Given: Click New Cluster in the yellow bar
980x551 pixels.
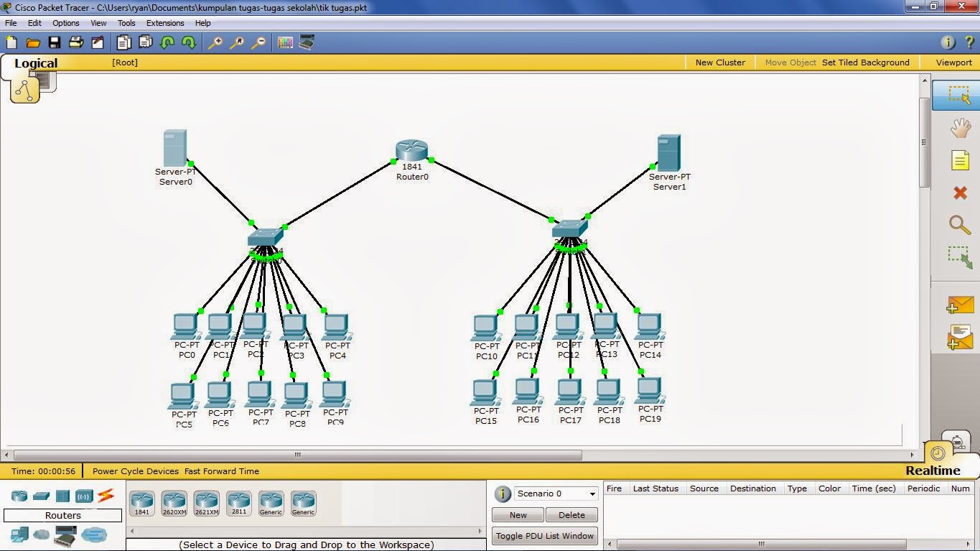Looking at the screenshot, I should coord(720,62).
